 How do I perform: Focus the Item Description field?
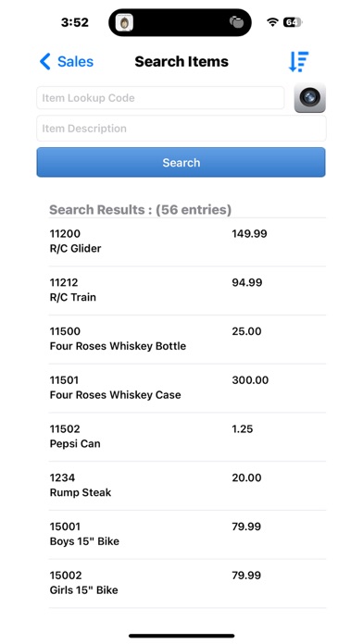click(181, 128)
